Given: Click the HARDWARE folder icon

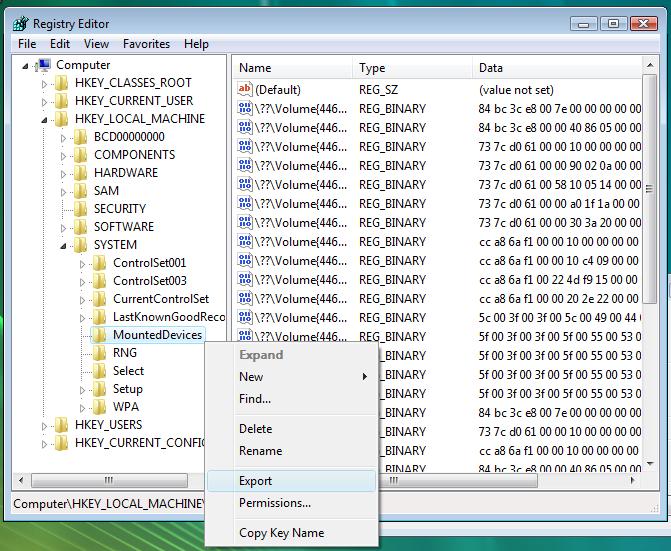Looking at the screenshot, I should [80, 173].
